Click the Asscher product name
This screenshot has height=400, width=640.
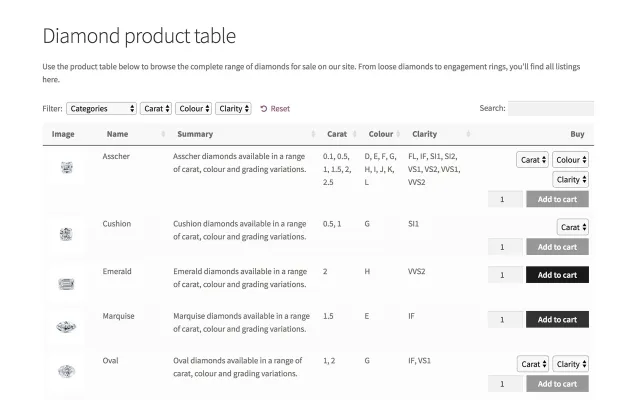(116, 156)
